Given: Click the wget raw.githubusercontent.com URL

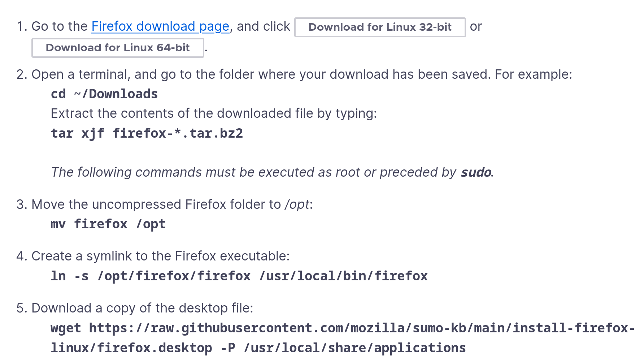Looking at the screenshot, I should pyautogui.click(x=343, y=338).
